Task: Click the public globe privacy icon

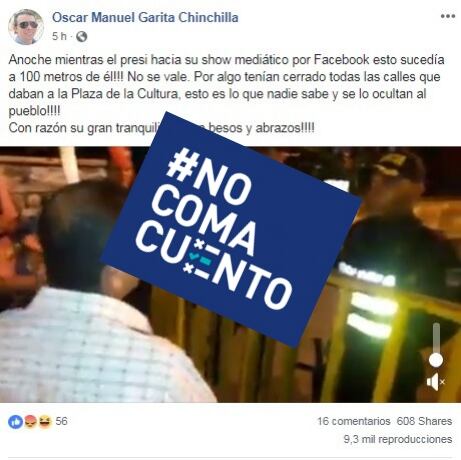Action: coord(81,36)
